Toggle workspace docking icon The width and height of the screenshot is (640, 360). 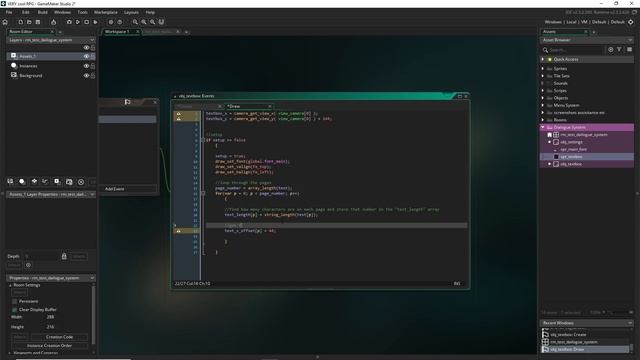coord(161,22)
